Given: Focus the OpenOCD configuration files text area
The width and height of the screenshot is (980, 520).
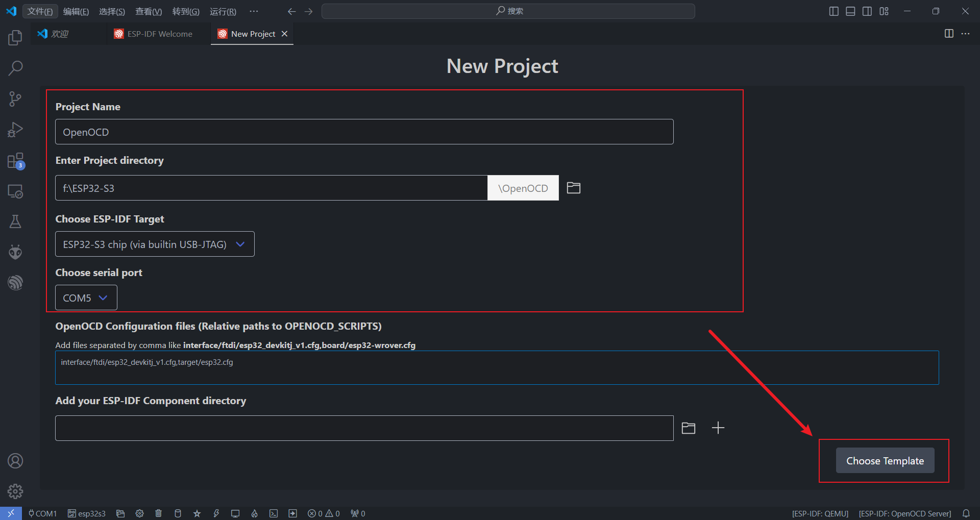Looking at the screenshot, I should pyautogui.click(x=497, y=367).
